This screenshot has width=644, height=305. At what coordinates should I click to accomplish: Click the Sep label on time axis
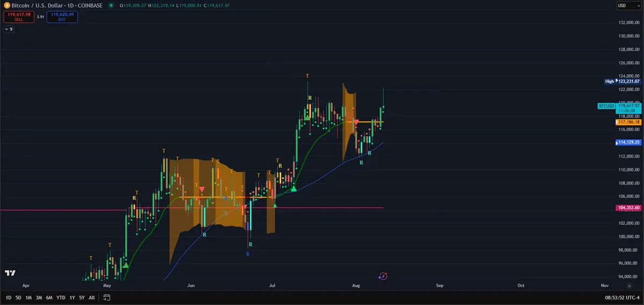pyautogui.click(x=439, y=285)
